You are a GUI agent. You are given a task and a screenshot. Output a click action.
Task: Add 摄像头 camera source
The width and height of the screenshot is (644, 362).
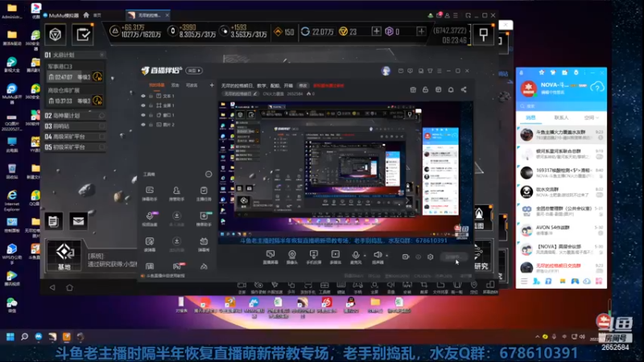pyautogui.click(x=292, y=257)
